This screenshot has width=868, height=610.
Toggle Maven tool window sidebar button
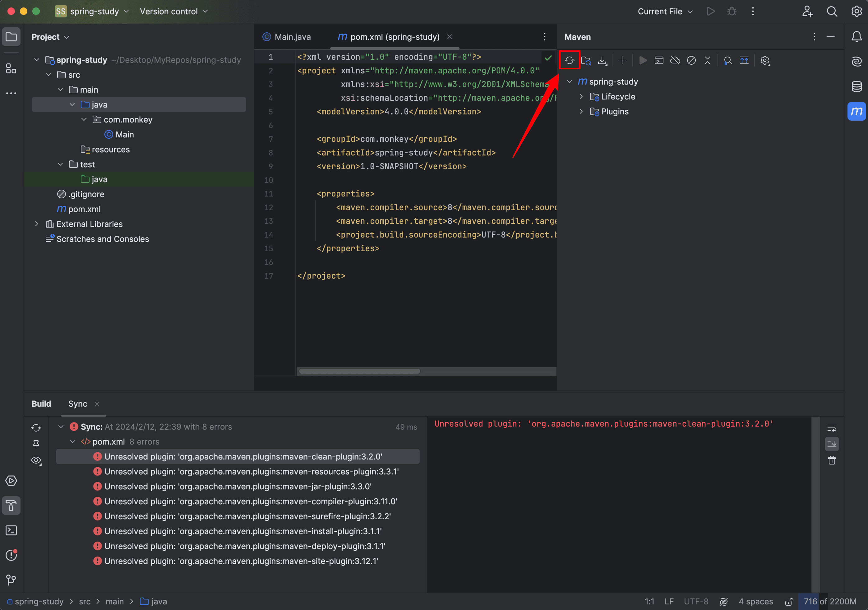click(857, 111)
